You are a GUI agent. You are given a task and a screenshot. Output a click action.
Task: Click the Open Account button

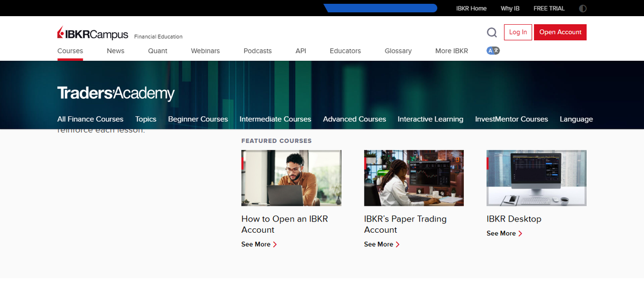pyautogui.click(x=560, y=32)
